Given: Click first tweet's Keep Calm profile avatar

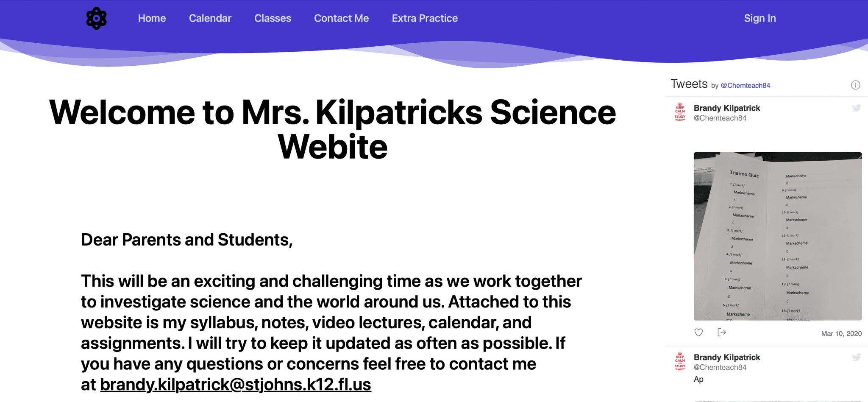Looking at the screenshot, I should [680, 112].
